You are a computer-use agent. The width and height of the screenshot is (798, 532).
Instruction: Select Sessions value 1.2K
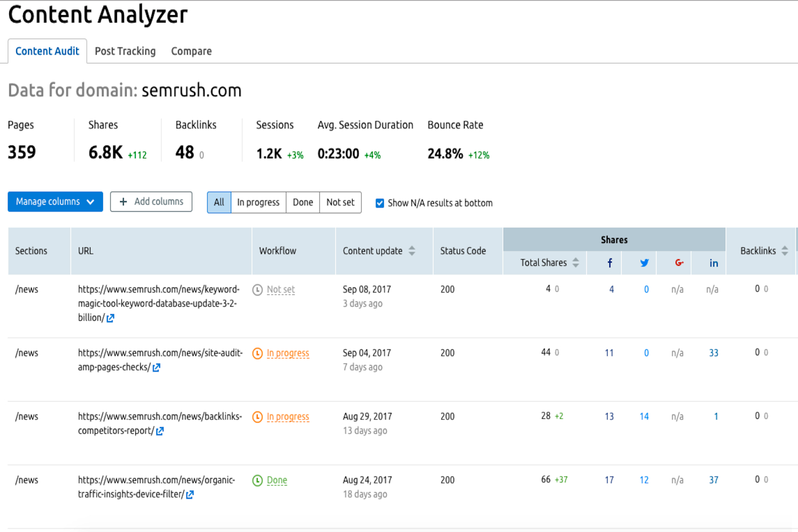click(x=269, y=154)
